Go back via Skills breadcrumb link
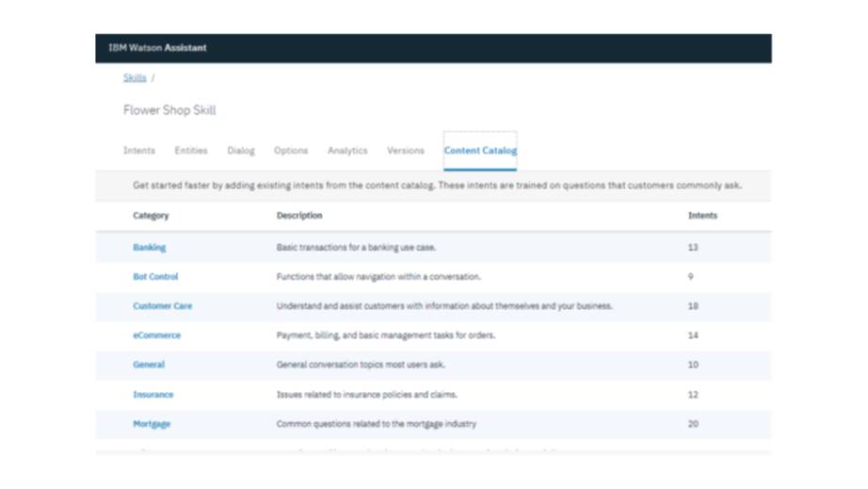The height and width of the screenshot is (489, 868). tap(135, 78)
